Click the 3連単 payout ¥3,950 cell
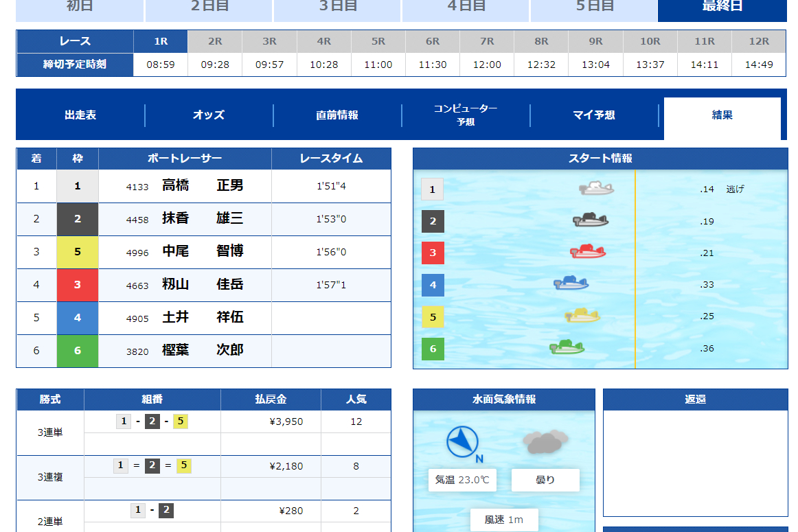798x532 pixels. click(x=271, y=421)
